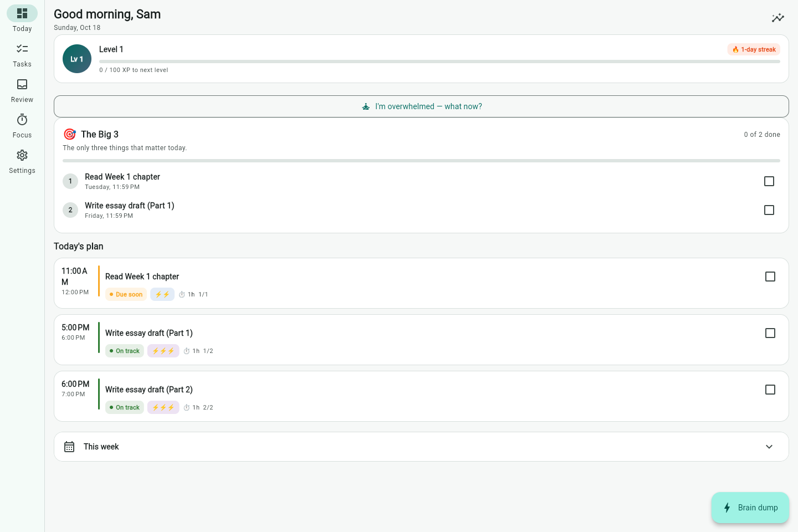Click the Tuesday, 11:59 PM due date
798x532 pixels.
point(112,187)
